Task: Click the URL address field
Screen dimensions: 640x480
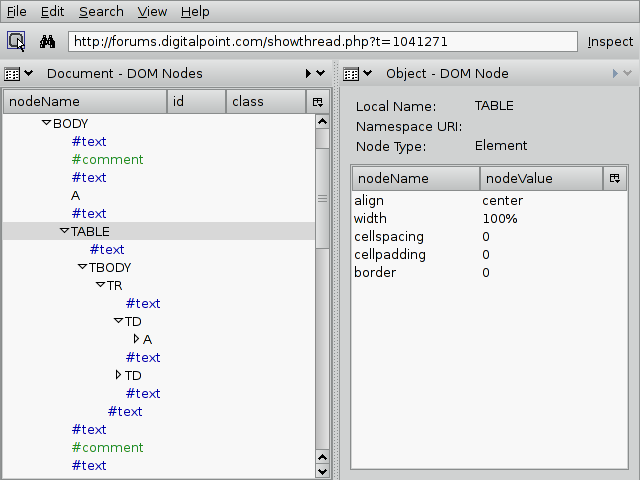Action: [x=322, y=42]
